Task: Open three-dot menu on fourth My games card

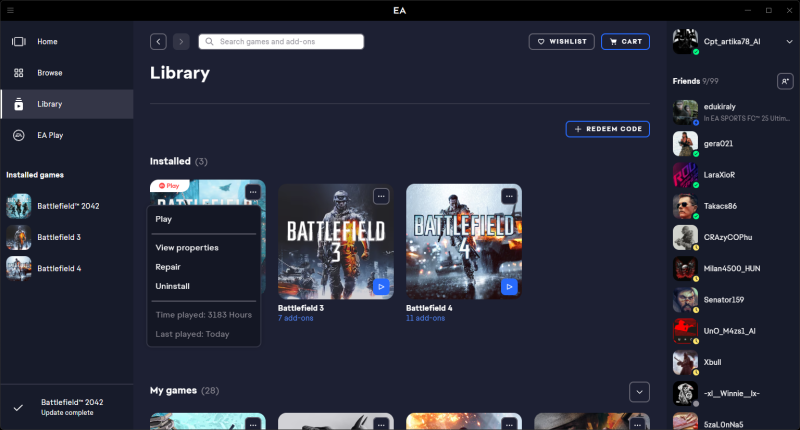Action: coord(637,424)
